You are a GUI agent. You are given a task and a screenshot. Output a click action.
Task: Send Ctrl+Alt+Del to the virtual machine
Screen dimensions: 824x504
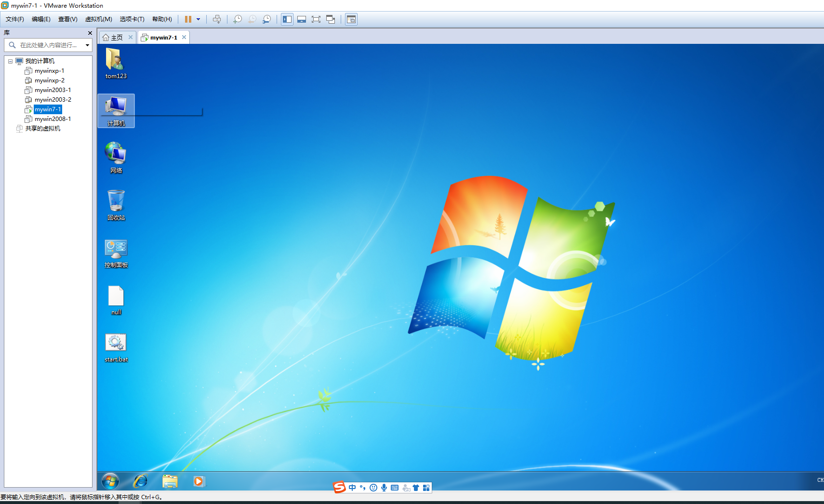pos(217,19)
